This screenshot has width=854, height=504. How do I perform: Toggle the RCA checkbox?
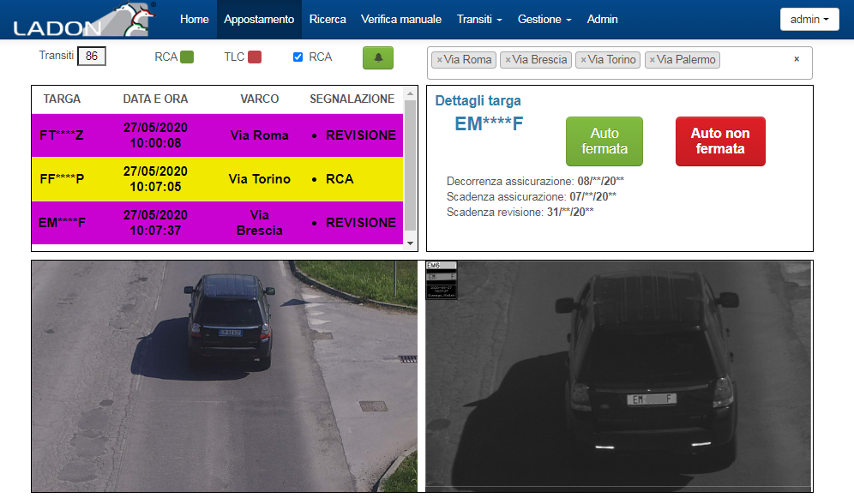coord(298,57)
